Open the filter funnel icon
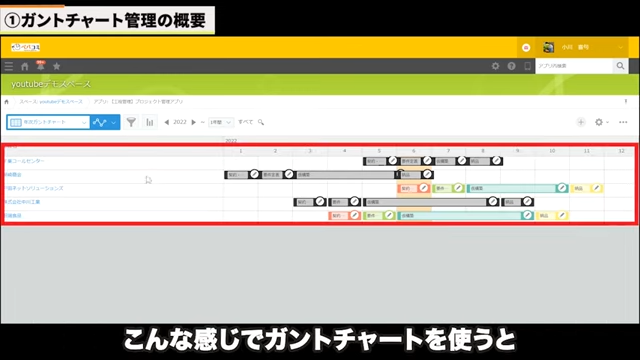The height and width of the screenshot is (360, 640). coord(131,122)
